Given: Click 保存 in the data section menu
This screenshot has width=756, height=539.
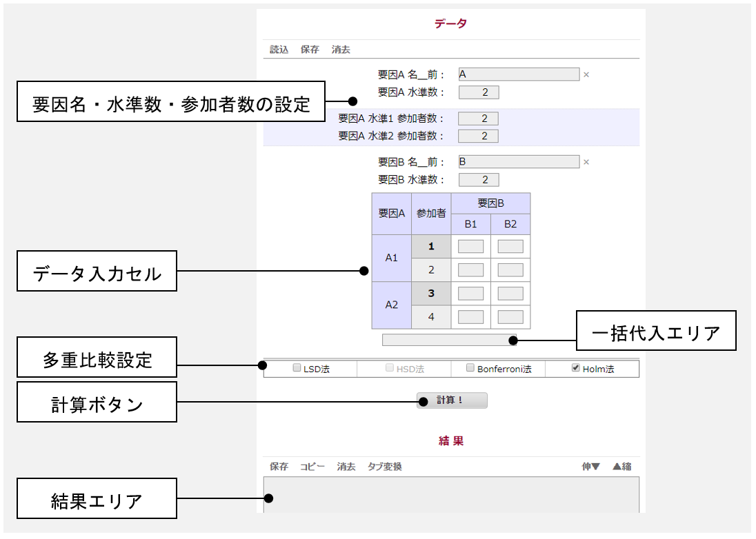Looking at the screenshot, I should click(x=310, y=50).
